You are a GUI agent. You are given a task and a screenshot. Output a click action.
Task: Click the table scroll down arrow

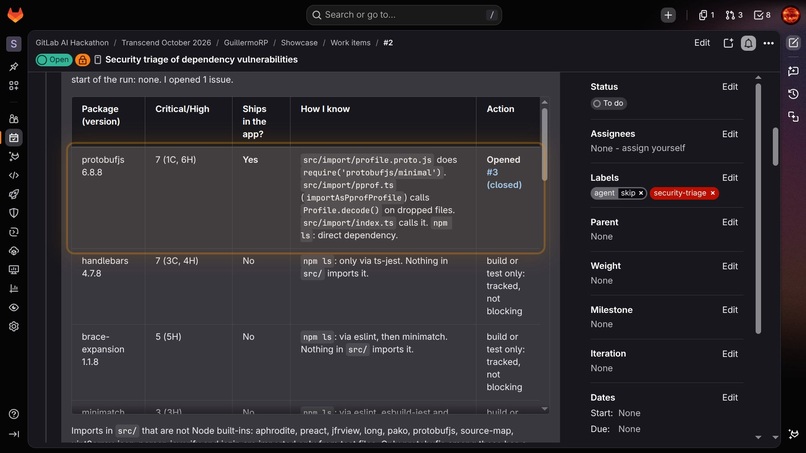point(544,409)
